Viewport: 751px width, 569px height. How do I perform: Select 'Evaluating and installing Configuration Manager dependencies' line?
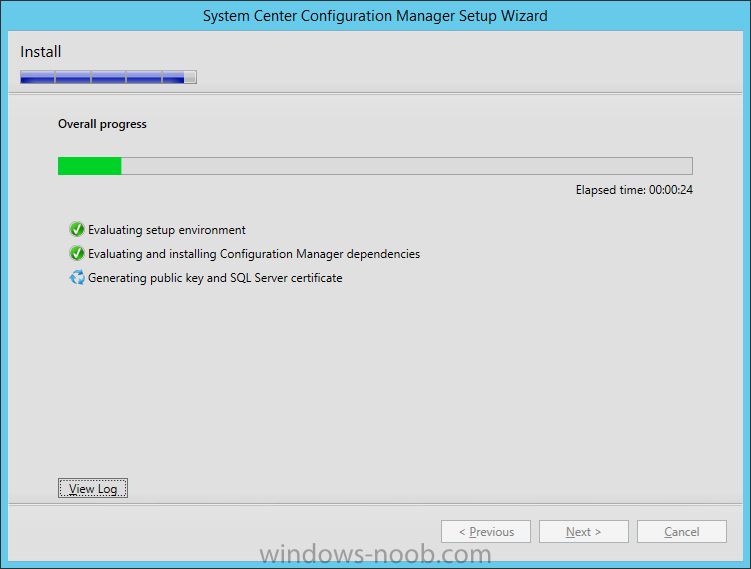coord(254,254)
